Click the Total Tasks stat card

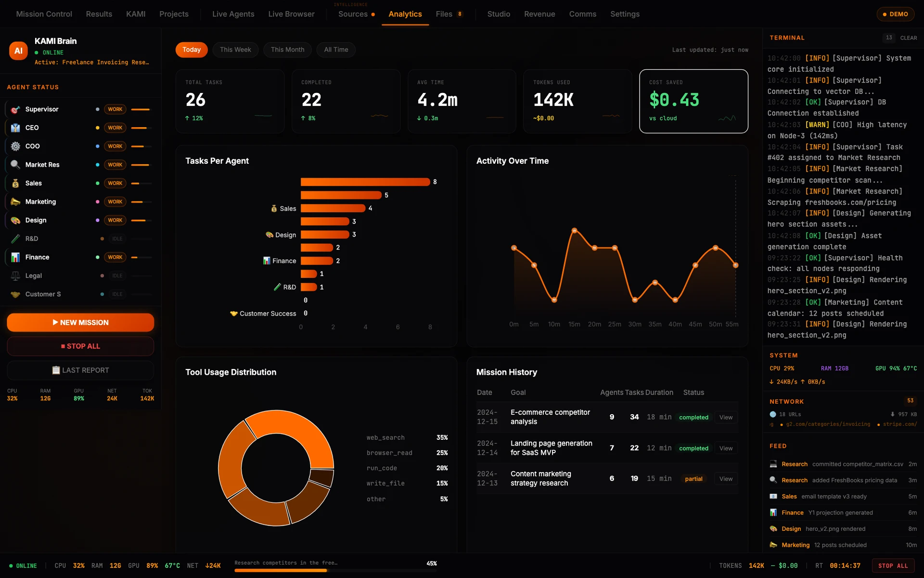point(230,101)
